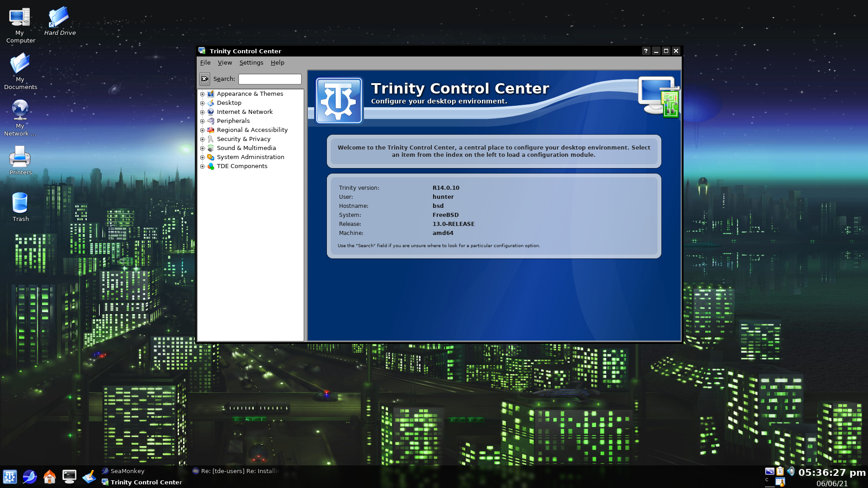Switch to 'Re: [tde-users]' taskbar window
868x488 pixels.
(x=236, y=471)
